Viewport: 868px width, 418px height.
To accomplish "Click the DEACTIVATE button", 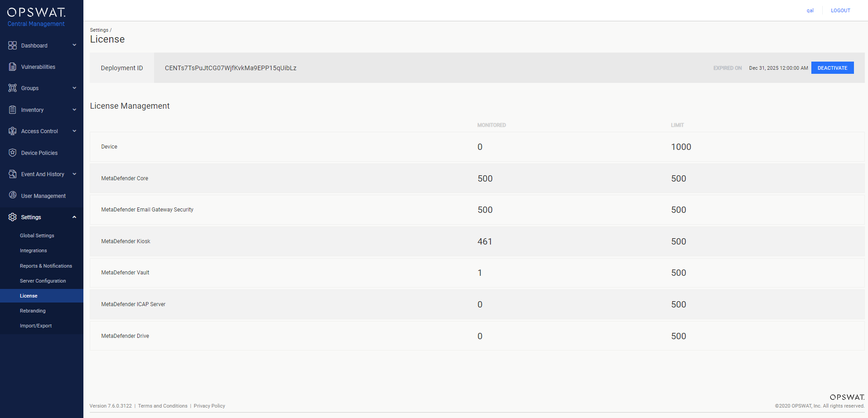I will [832, 68].
